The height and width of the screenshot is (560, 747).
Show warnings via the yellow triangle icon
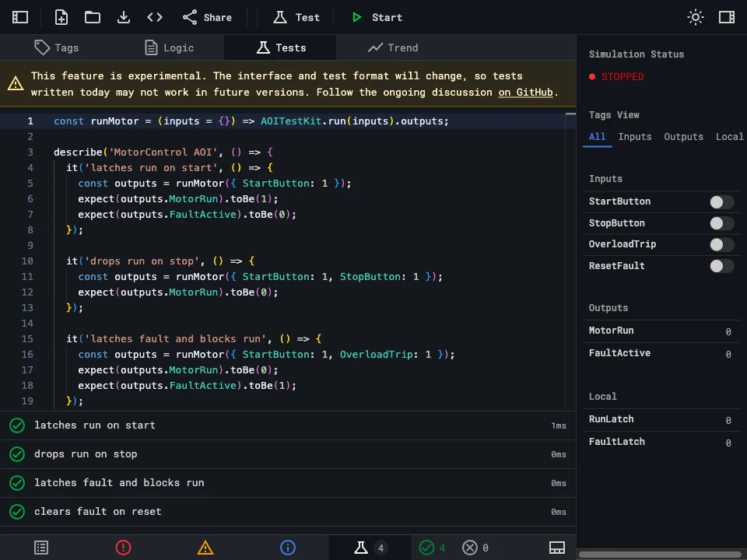[x=205, y=548]
